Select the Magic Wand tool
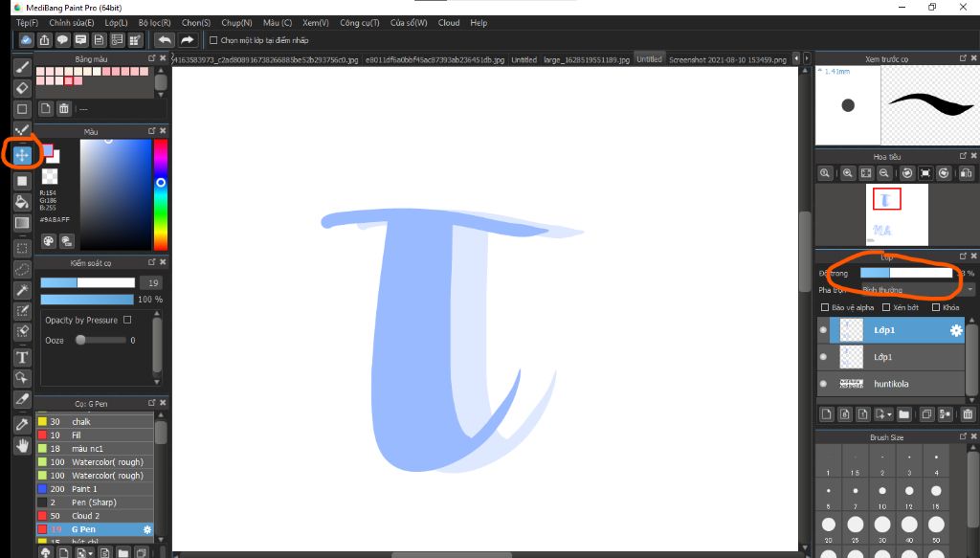Image resolution: width=980 pixels, height=558 pixels. click(x=22, y=290)
